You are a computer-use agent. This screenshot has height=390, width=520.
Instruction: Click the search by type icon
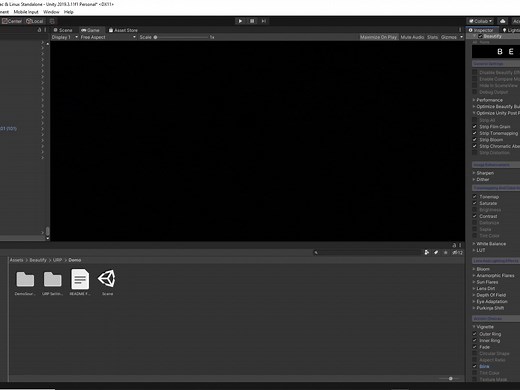pyautogui.click(x=426, y=252)
